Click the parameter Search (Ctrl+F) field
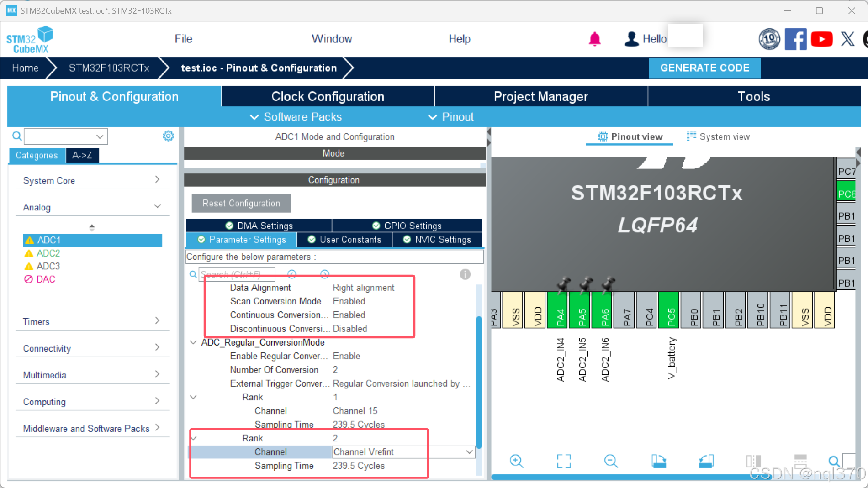 tap(237, 274)
